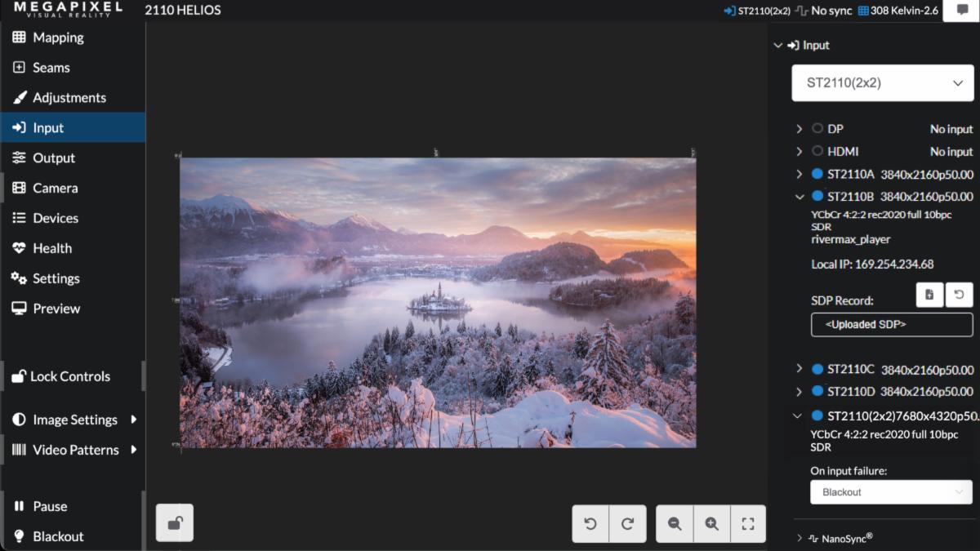This screenshot has height=551, width=980.
Task: Click the undo arrow button below preview
Action: [x=590, y=524]
